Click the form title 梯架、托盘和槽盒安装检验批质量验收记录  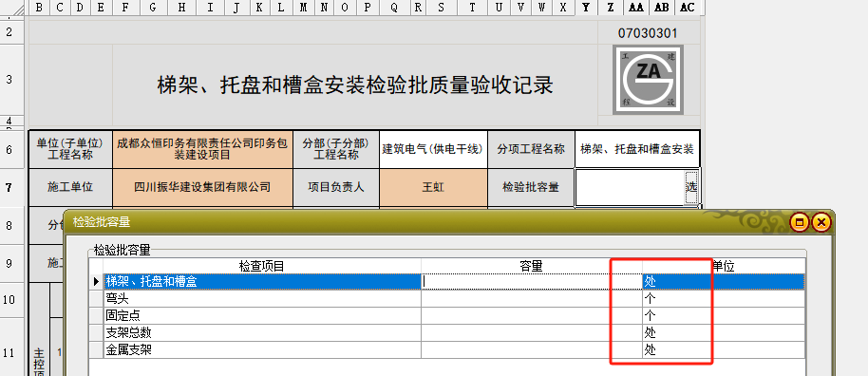point(355,85)
